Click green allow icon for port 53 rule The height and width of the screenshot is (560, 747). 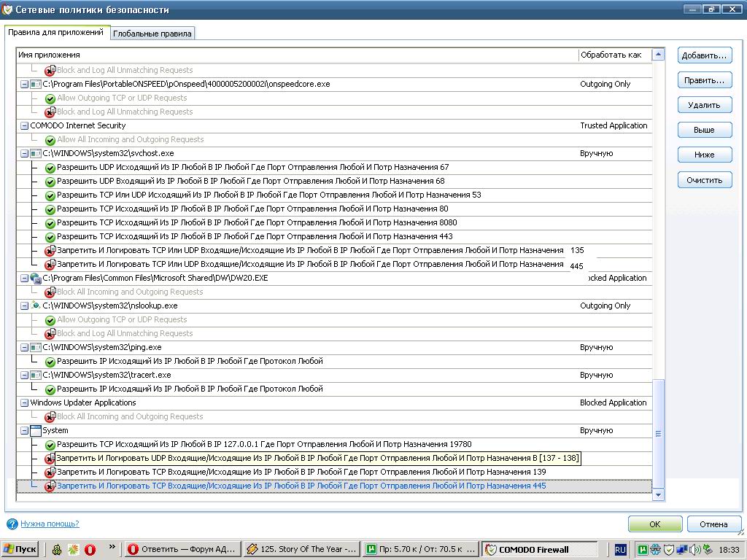coord(50,195)
